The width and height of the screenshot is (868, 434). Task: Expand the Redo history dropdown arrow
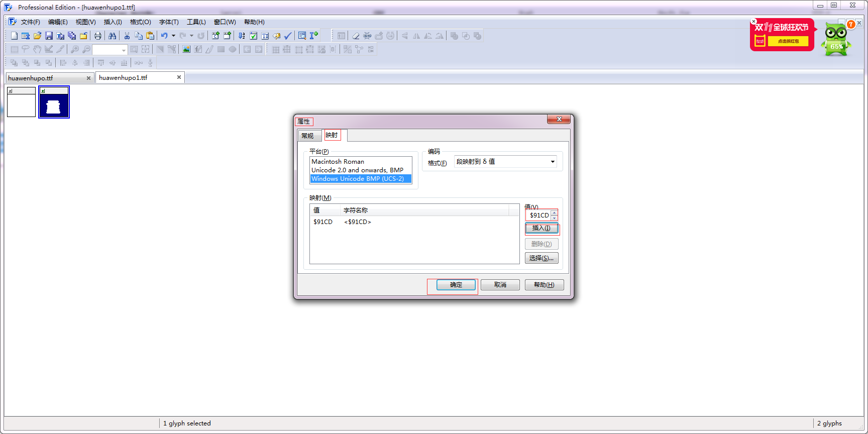[x=191, y=36]
